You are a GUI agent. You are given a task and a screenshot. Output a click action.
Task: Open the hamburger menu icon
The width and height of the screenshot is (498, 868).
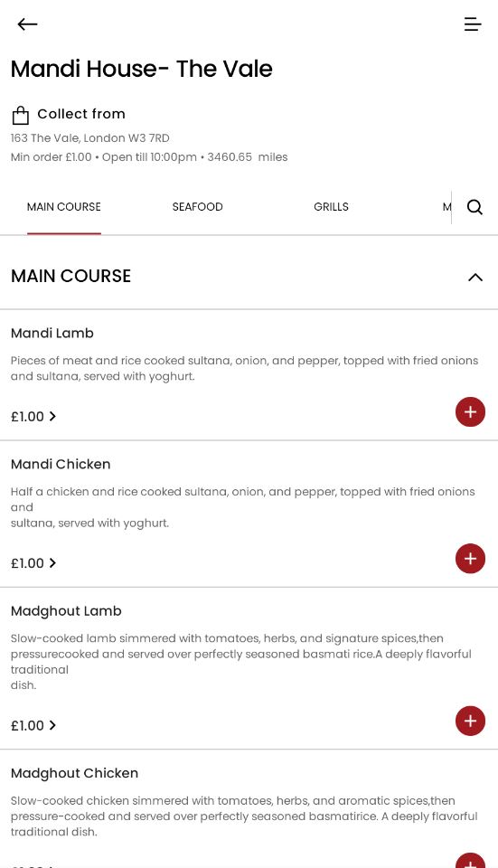[473, 24]
